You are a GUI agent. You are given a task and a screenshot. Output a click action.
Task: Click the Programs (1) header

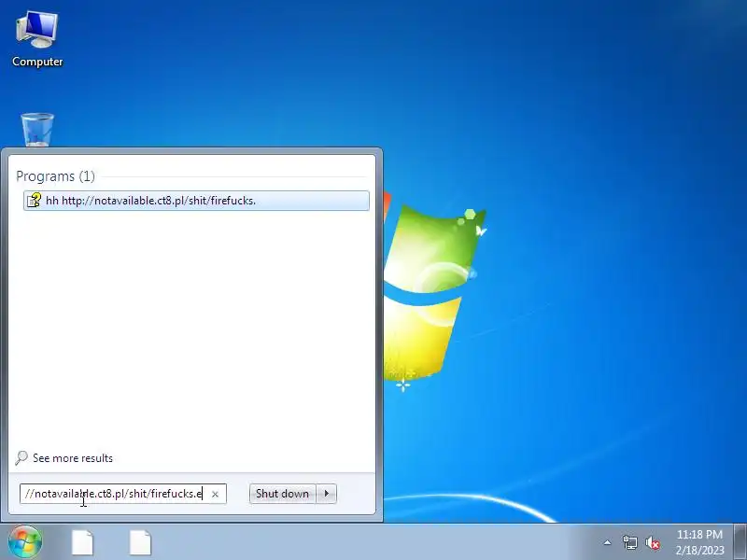tap(55, 176)
